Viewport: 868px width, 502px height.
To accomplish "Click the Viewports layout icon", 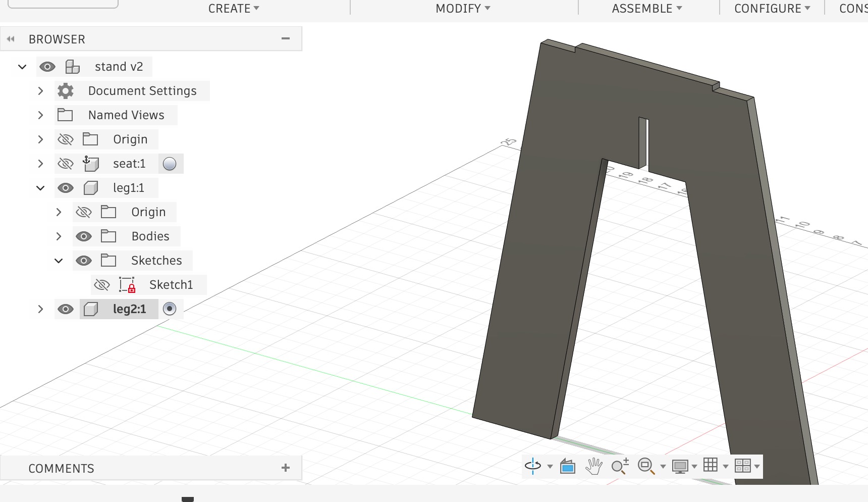I will click(743, 466).
